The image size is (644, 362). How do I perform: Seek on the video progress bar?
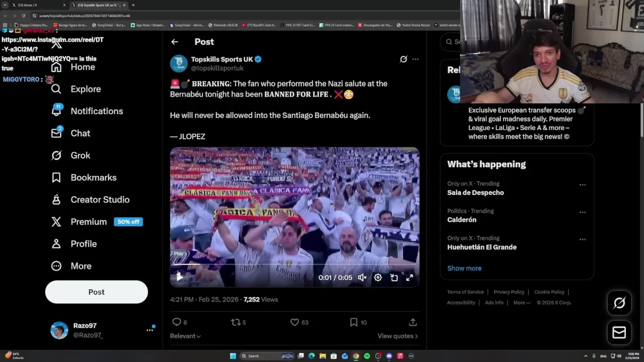tap(294, 264)
